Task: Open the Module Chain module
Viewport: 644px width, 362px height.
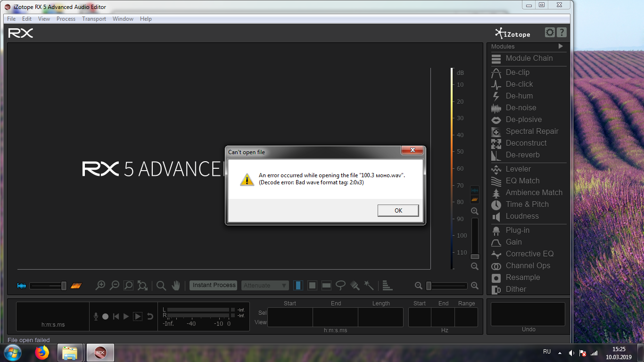Action: (528, 58)
